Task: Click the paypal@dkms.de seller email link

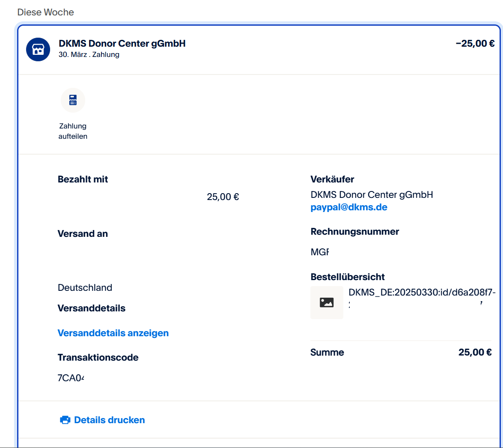Action: [348, 207]
